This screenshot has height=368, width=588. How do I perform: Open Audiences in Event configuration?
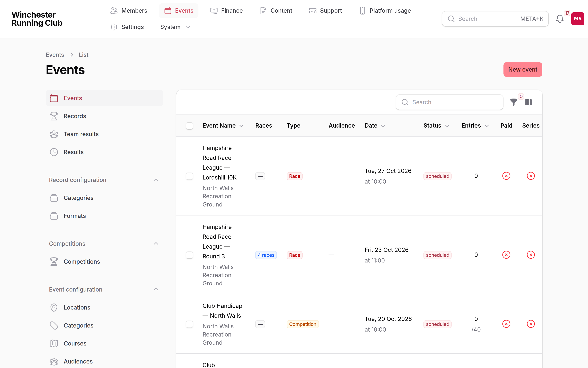pyautogui.click(x=105, y=361)
